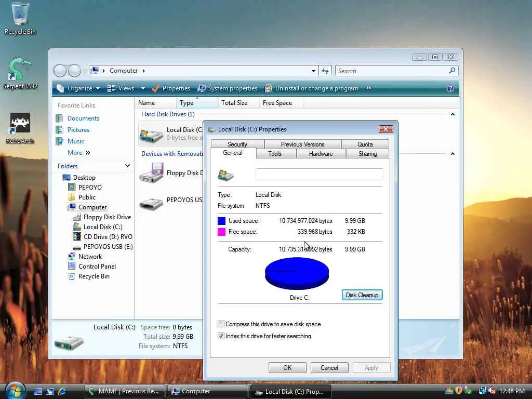
Task: Click Show Desktop quick launch icon
Action: click(x=38, y=392)
